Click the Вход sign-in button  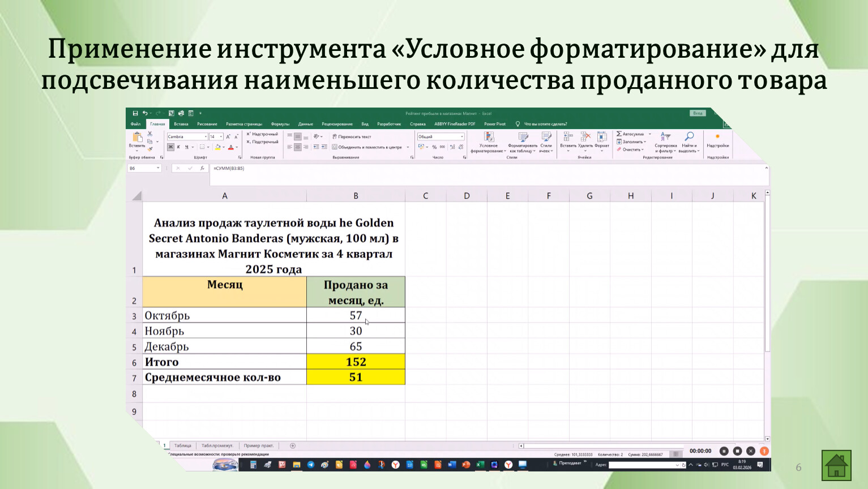point(698,113)
